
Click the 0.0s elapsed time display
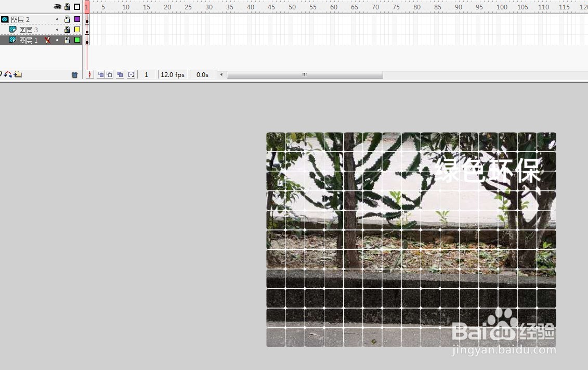click(x=202, y=74)
